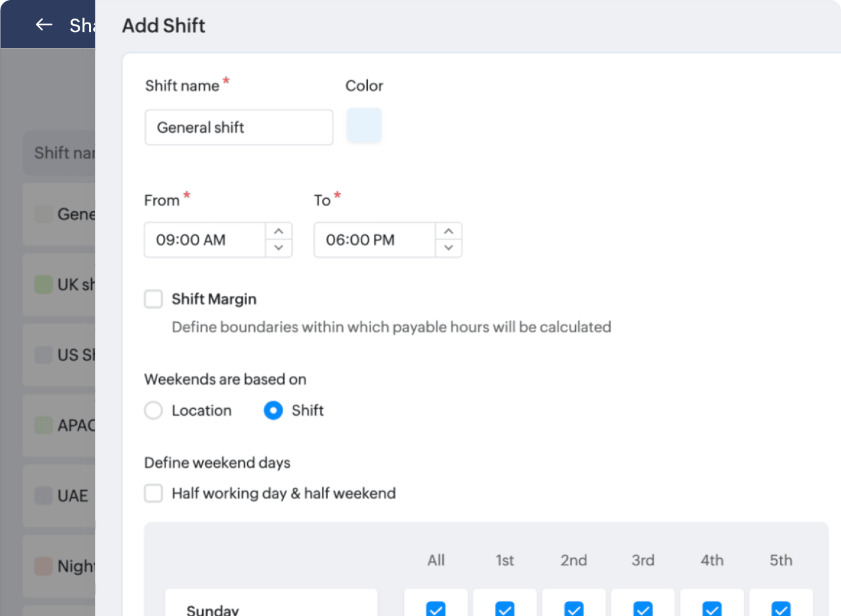Increase the To time using up arrow

449,231
